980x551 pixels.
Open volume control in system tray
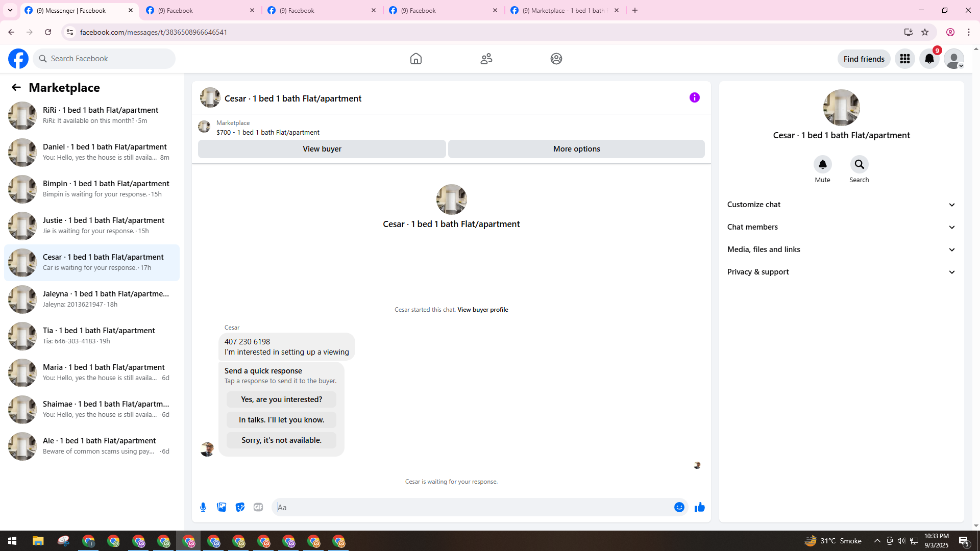(901, 541)
